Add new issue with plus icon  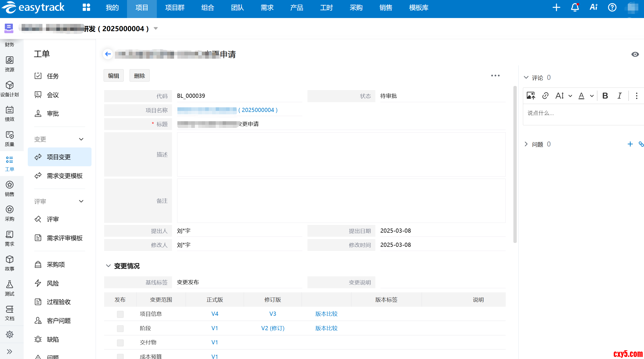pyautogui.click(x=630, y=144)
